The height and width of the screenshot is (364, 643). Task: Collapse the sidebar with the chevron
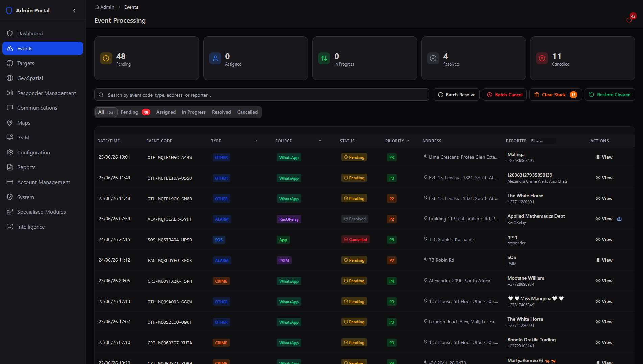click(x=74, y=10)
